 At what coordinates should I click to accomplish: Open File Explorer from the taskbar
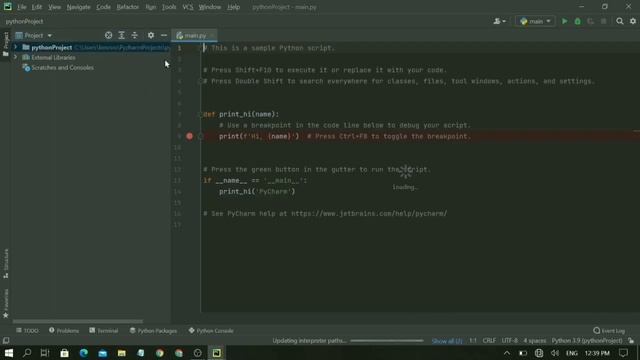click(x=122, y=353)
